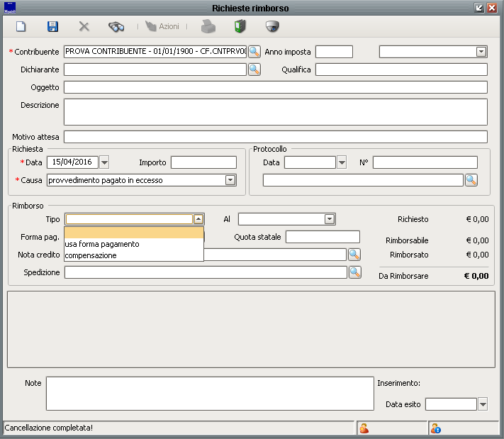The height and width of the screenshot is (439, 504).
Task: Open the Data esito date picker
Action: 483,404
